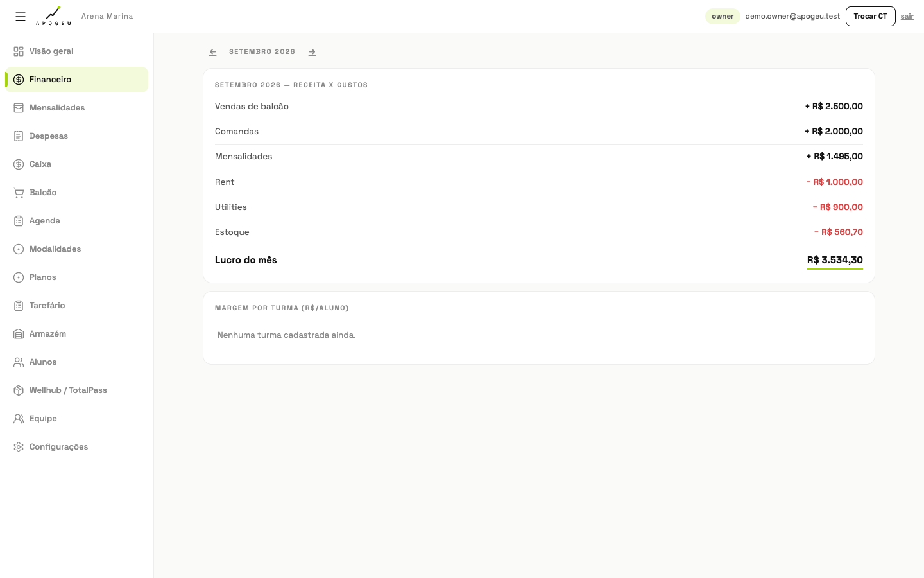Click the Wellhub / TotalPass box icon
This screenshot has width=924, height=578.
(19, 390)
